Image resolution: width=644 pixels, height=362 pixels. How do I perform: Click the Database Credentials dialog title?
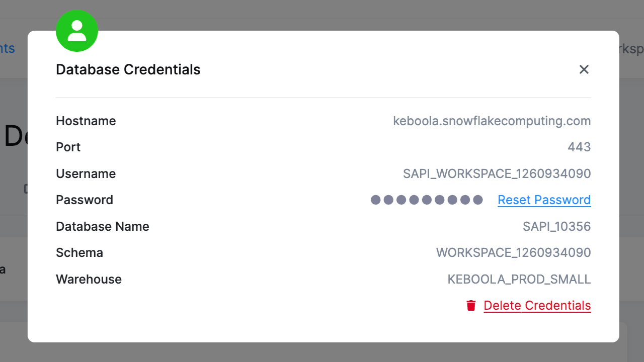pyautogui.click(x=128, y=69)
